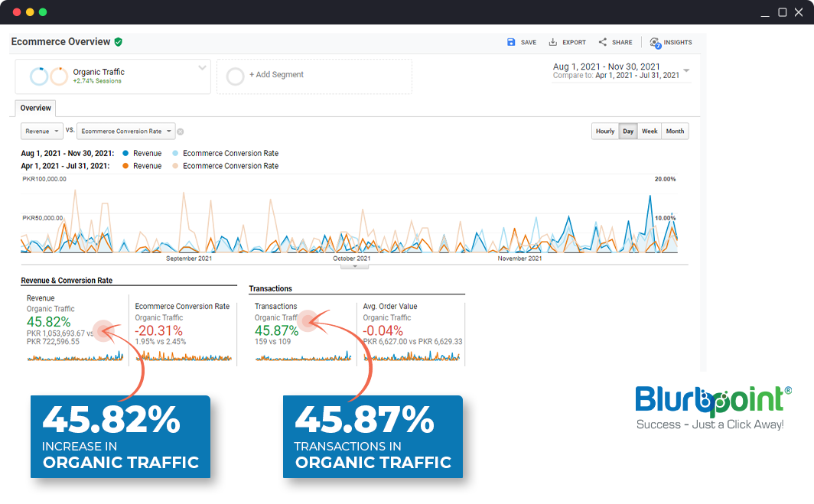Click the Save disk icon
The width and height of the screenshot is (814, 504).
[511, 43]
